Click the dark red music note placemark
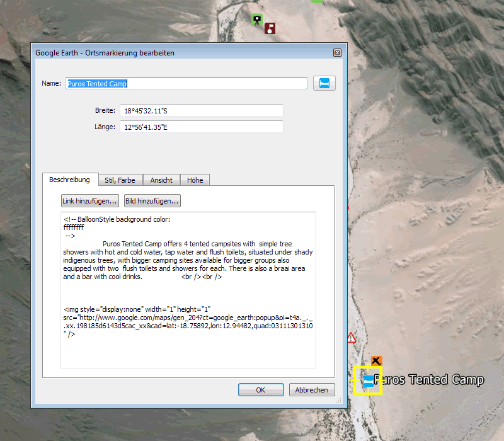 click(x=270, y=28)
